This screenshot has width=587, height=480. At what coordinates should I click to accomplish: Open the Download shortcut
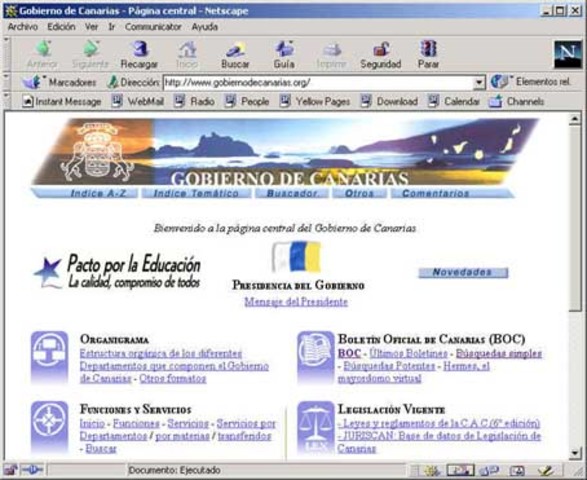(389, 101)
